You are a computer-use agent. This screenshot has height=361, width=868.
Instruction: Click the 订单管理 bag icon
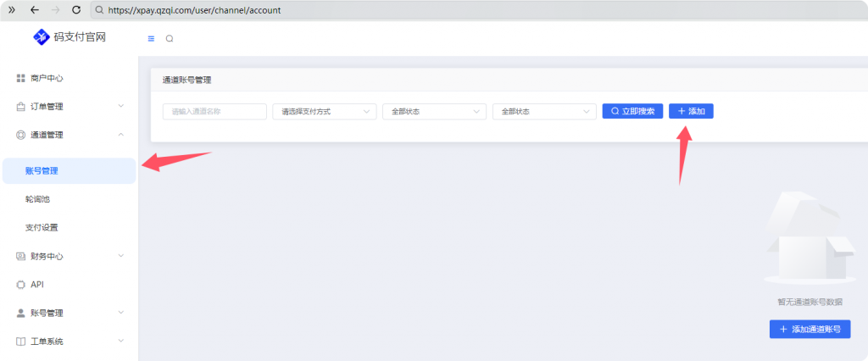(x=21, y=106)
